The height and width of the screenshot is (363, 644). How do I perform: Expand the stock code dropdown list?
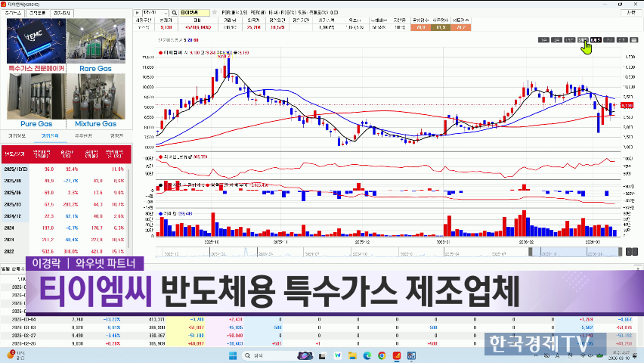pos(166,14)
